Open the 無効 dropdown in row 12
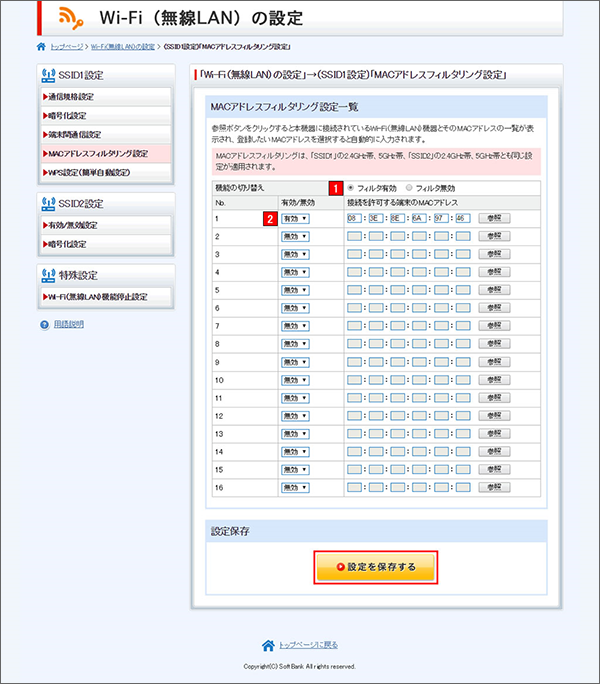The image size is (600, 684). click(x=295, y=416)
